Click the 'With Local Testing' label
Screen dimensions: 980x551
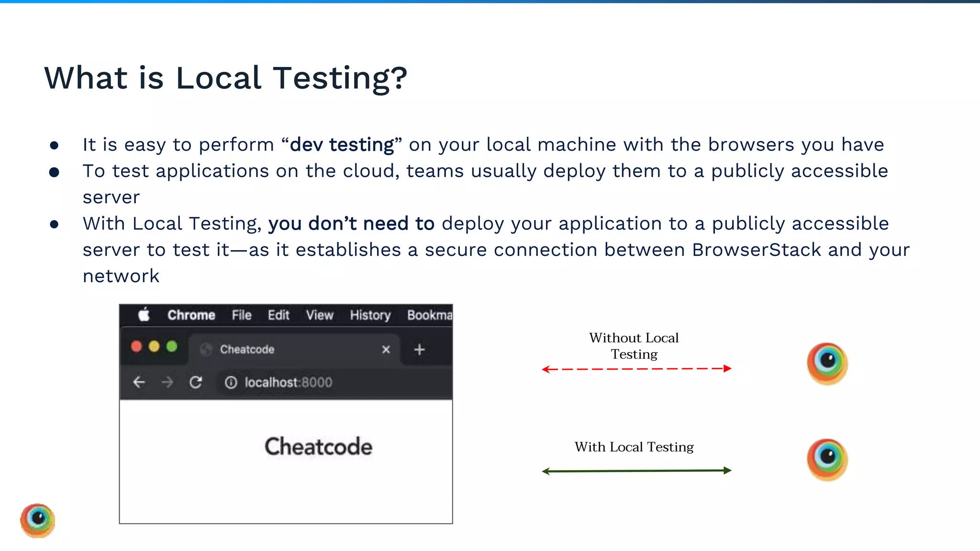point(634,447)
